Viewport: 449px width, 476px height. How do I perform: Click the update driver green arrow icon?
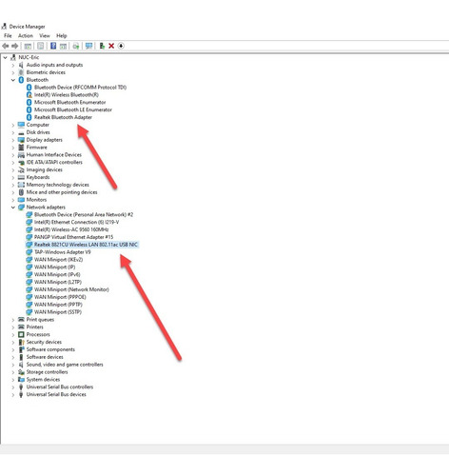click(102, 46)
